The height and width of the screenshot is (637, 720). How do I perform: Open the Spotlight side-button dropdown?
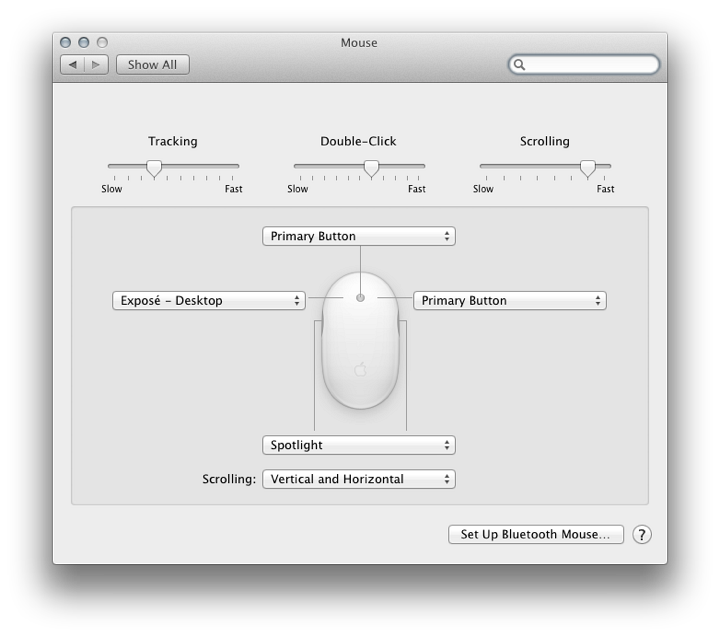tap(359, 445)
